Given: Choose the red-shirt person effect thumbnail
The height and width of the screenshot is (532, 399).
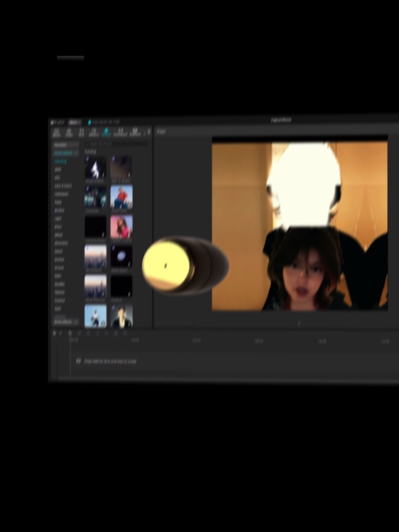Looking at the screenshot, I should point(121,197).
